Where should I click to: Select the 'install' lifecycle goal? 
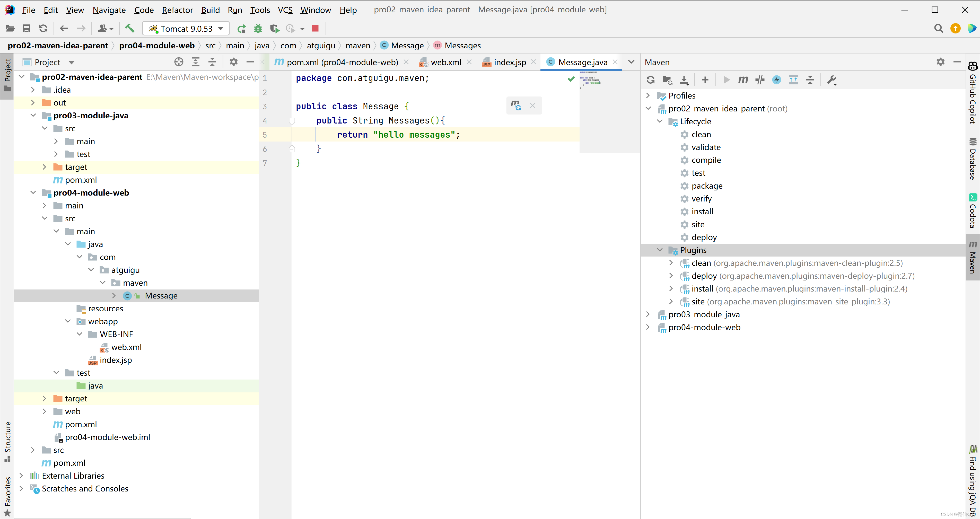702,212
